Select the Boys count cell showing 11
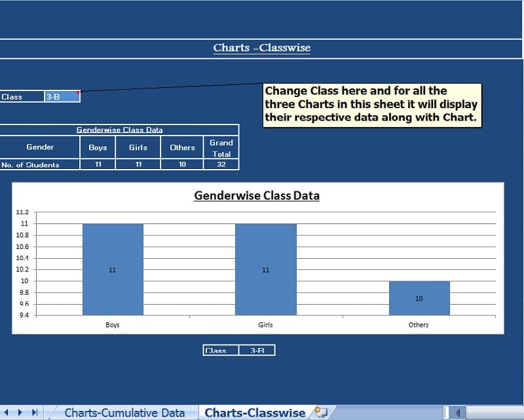 97,164
